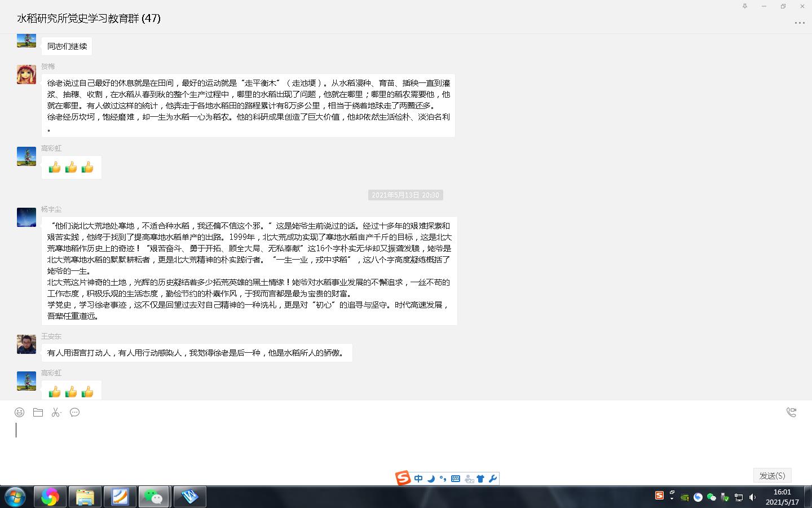Click the Show desktop button
Viewport: 812px width, 508px height.
pos(808,497)
